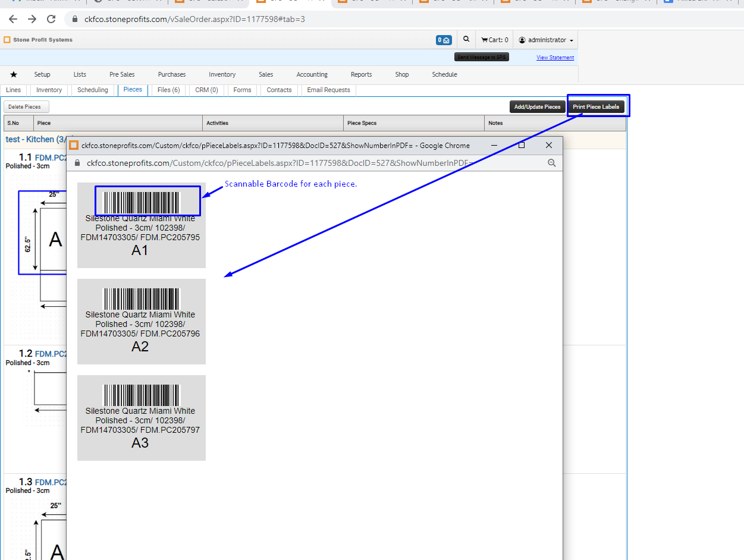Open the message inbox badge icon
Viewport: 744px width, 560px height.
point(444,40)
